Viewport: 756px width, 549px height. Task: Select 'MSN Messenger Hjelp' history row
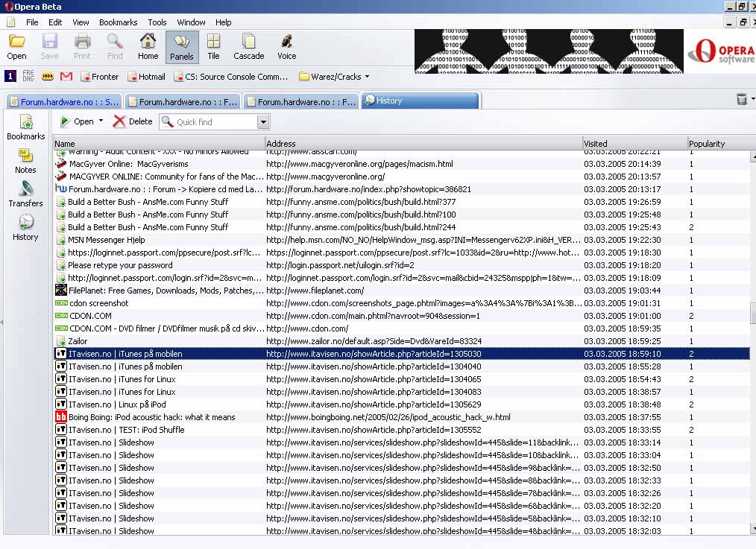(x=402, y=240)
